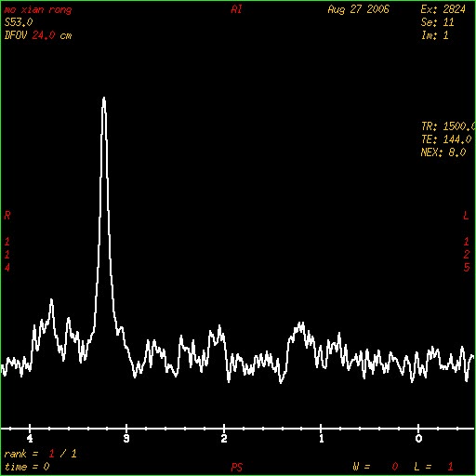This screenshot has height=476, width=476.
Task: Click the axis tick labeled 1
Action: pyautogui.click(x=321, y=438)
